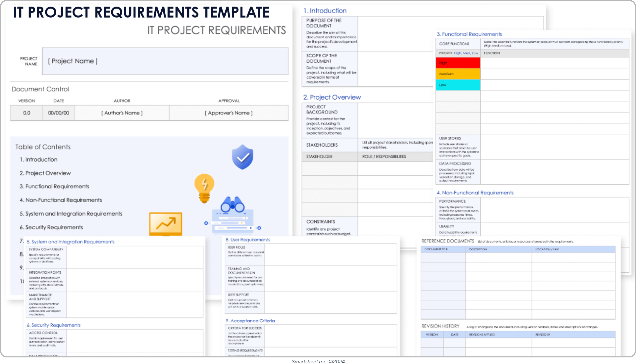
Task: Click 'CORE FUNCTIONS' label
Action: pos(454,44)
